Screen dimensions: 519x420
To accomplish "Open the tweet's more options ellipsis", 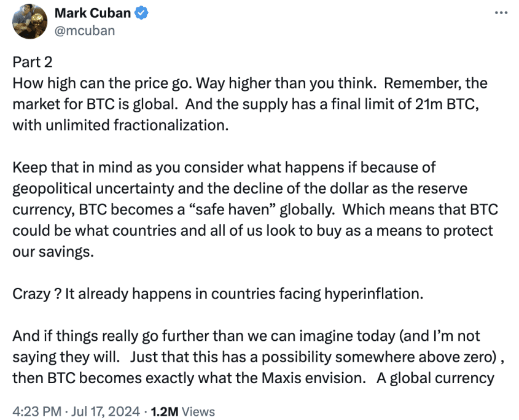I will click(501, 13).
